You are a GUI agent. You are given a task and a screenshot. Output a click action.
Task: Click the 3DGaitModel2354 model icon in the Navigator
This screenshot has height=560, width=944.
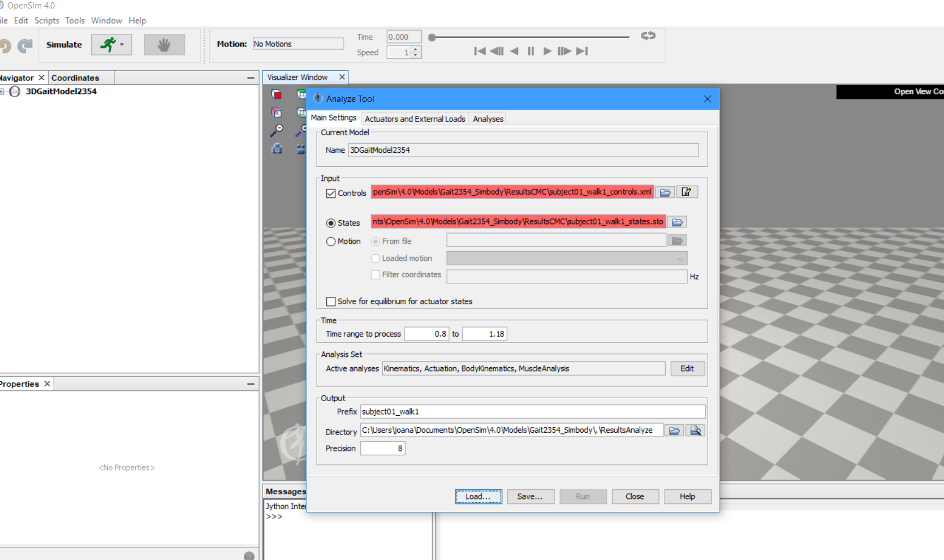pyautogui.click(x=15, y=92)
